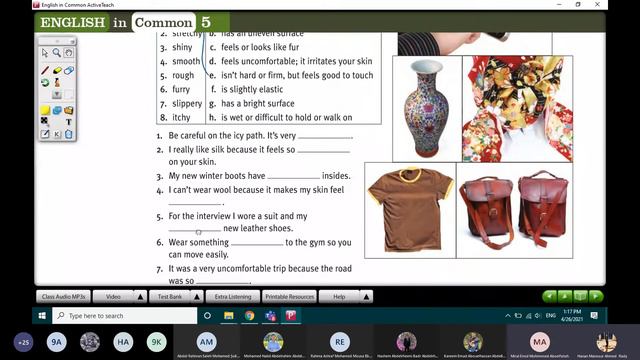Screen dimensions: 640x360
Task: Open Class Audio MP3s
Action: 63,297
